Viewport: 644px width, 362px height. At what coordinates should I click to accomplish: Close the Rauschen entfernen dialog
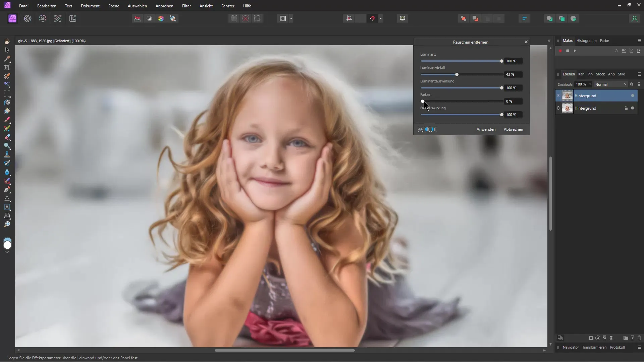pos(526,42)
